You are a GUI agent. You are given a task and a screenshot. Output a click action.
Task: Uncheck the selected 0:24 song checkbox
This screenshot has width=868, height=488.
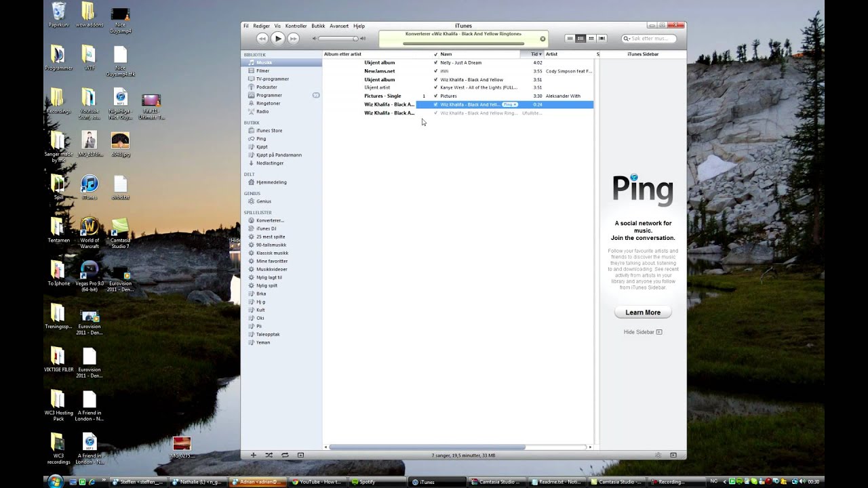click(435, 104)
